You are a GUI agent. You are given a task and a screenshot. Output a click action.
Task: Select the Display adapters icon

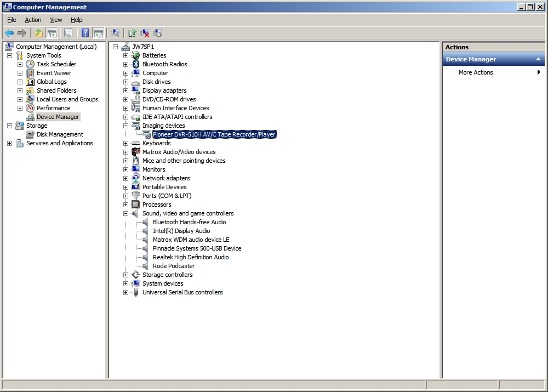pyautogui.click(x=136, y=90)
